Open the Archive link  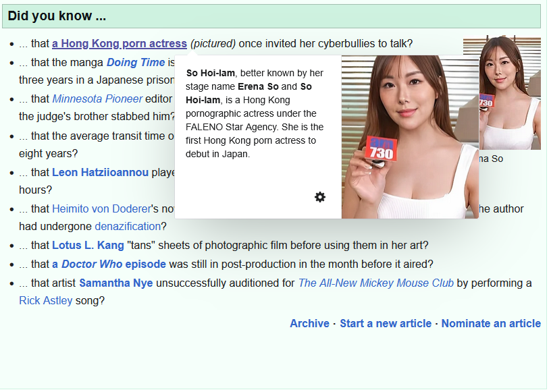[309, 323]
